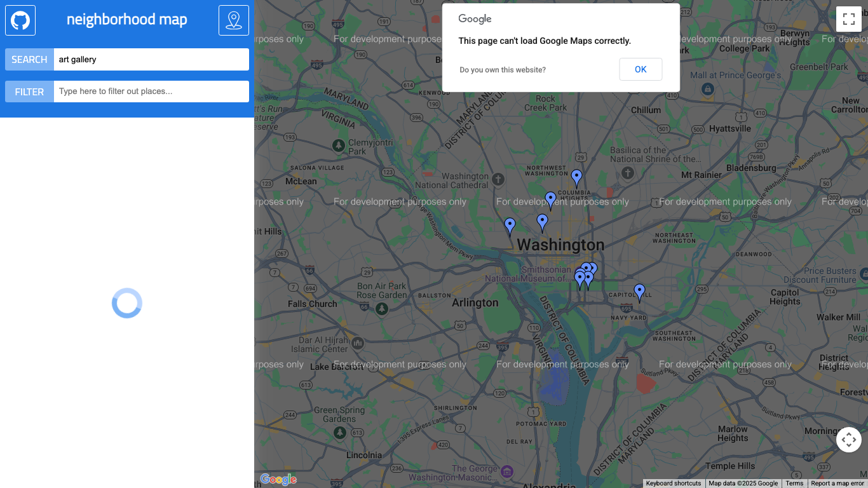Open the Terms link
The width and height of the screenshot is (868, 488).
[794, 484]
